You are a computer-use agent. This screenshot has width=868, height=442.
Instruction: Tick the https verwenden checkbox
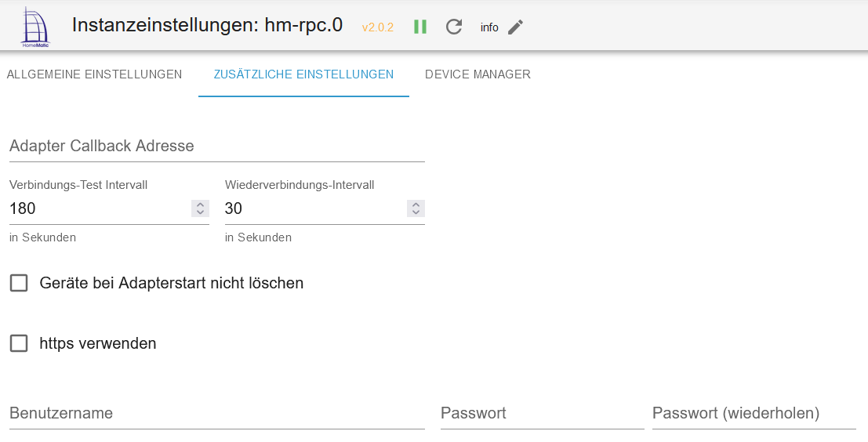click(19, 343)
